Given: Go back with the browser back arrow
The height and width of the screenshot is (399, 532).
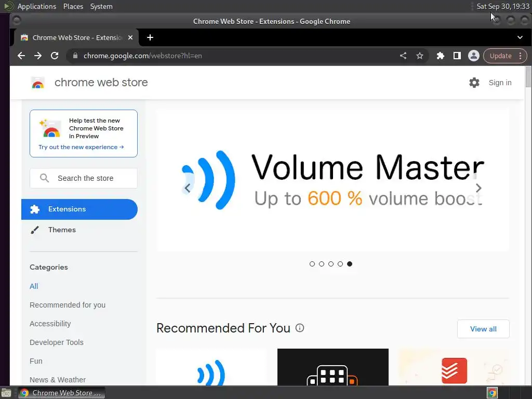Looking at the screenshot, I should tap(21, 56).
